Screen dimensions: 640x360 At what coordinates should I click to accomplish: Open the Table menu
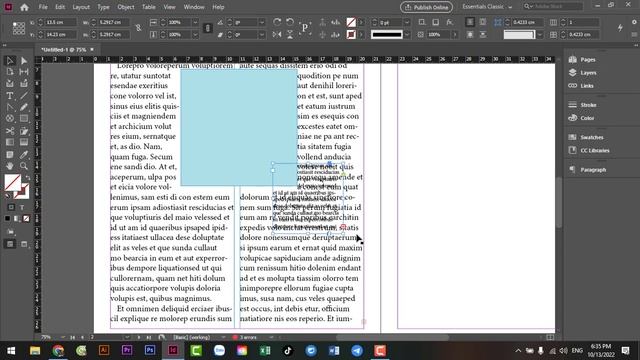pyautogui.click(x=149, y=7)
